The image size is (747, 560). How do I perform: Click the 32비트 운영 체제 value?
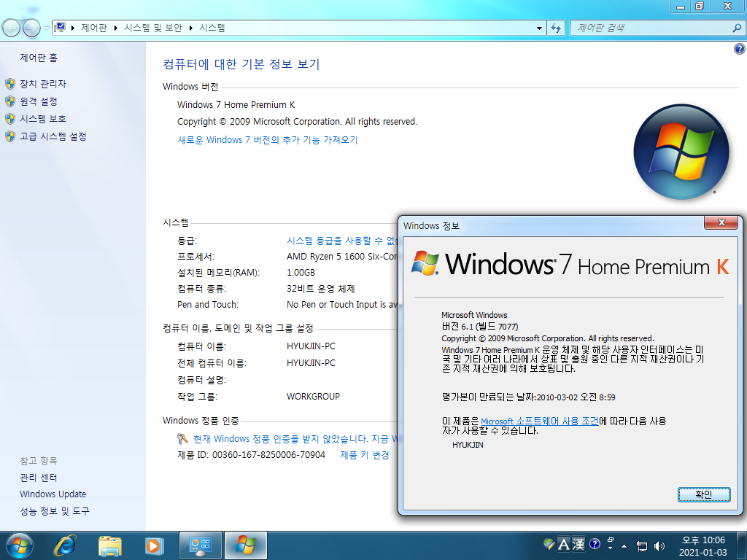coord(321,289)
